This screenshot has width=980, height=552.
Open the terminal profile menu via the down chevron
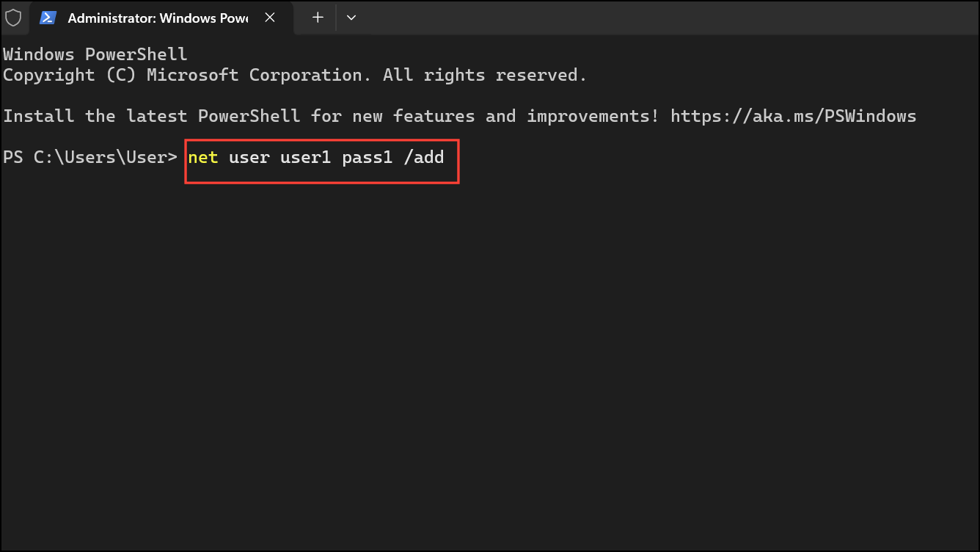(351, 18)
